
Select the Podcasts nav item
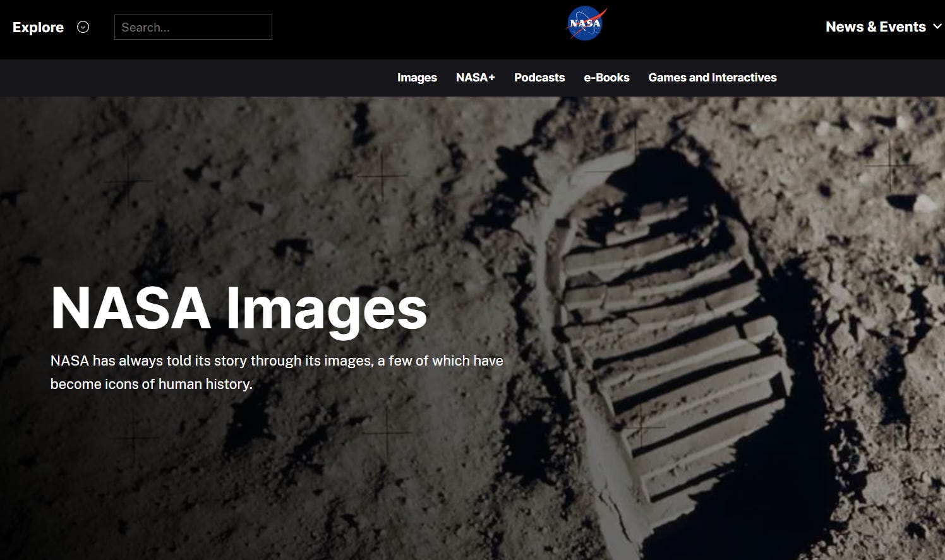tap(539, 78)
